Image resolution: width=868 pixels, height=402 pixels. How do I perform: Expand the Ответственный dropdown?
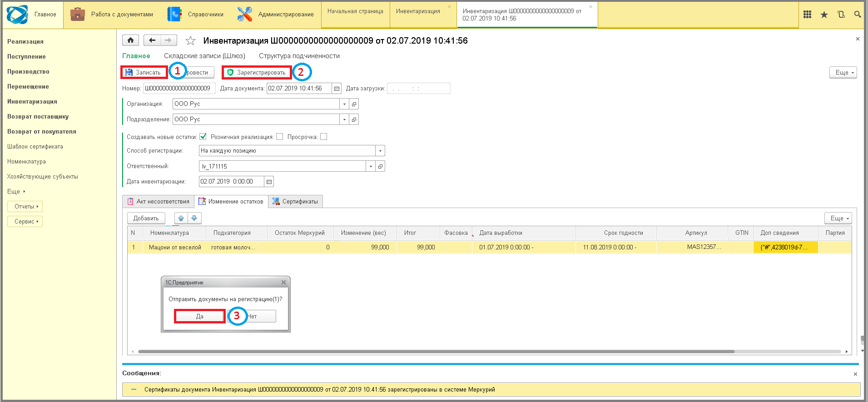tap(371, 166)
